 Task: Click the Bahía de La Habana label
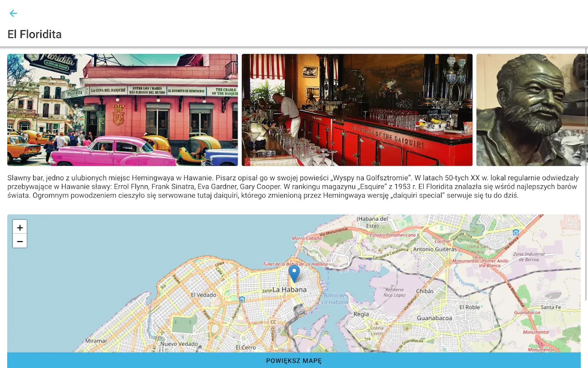[x=335, y=299]
